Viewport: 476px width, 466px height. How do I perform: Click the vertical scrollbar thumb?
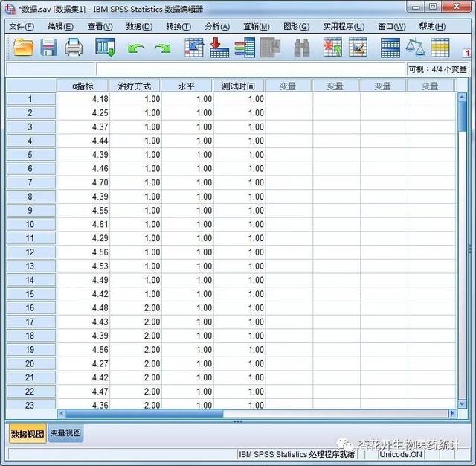click(462, 116)
